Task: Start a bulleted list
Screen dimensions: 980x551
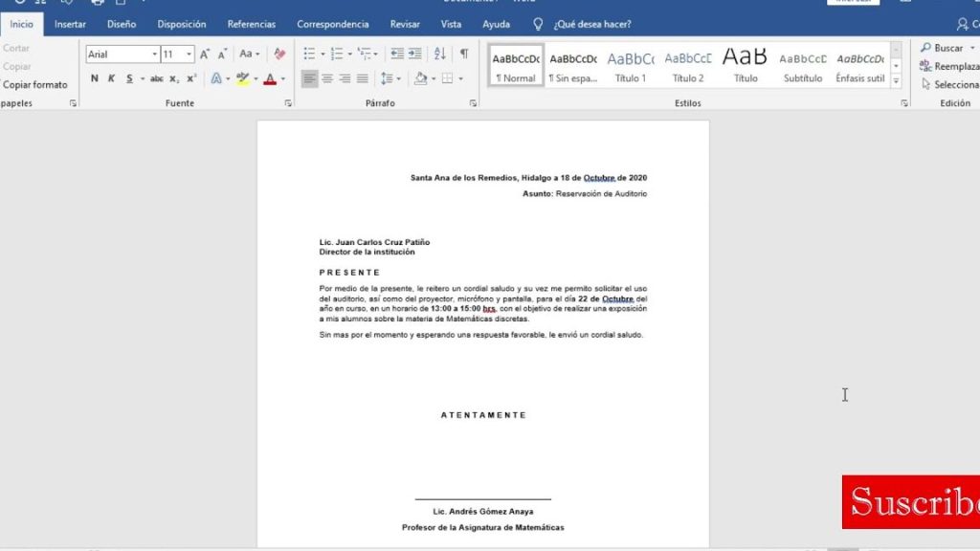Action: 309,55
